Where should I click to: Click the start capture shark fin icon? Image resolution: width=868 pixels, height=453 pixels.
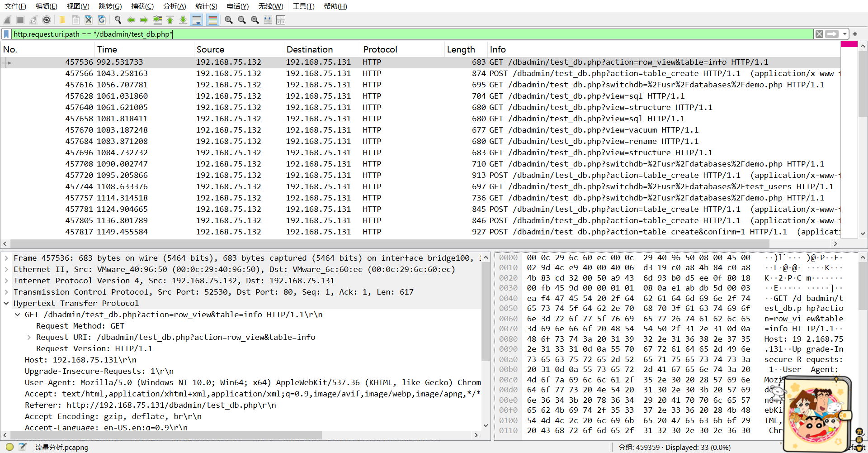[x=7, y=20]
